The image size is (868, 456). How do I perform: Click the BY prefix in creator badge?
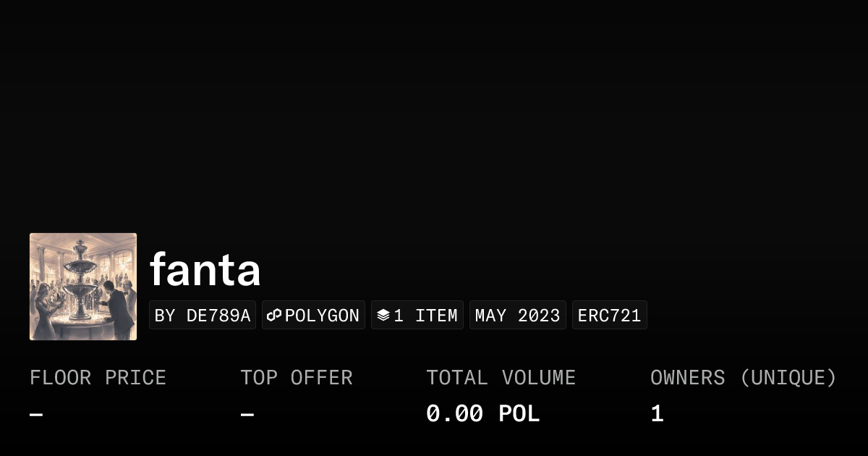point(165,316)
